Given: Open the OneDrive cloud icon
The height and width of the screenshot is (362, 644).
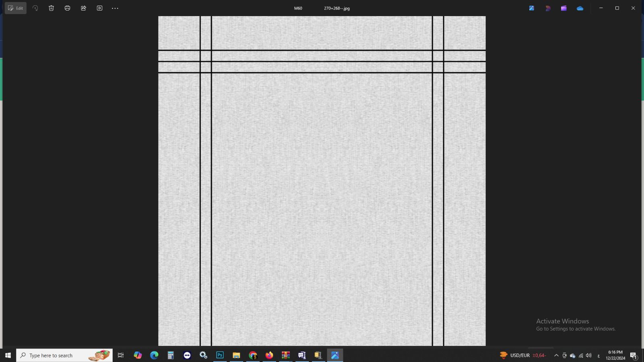Looking at the screenshot, I should click(580, 8).
